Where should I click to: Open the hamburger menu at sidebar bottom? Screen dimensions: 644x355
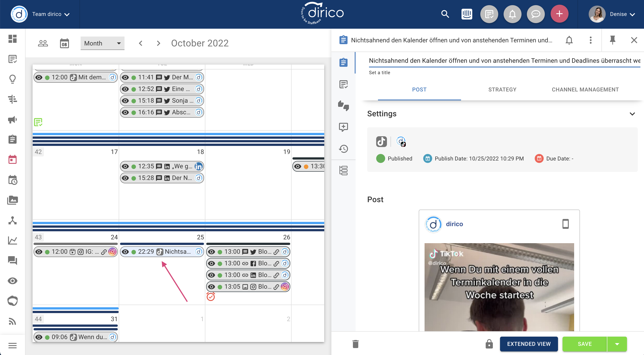point(13,346)
